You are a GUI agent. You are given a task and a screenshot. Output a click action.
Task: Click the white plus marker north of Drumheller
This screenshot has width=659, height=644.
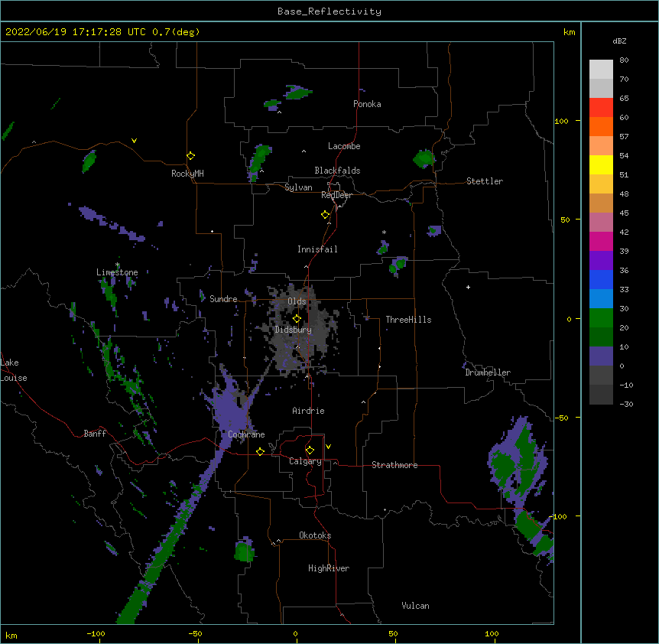468,287
